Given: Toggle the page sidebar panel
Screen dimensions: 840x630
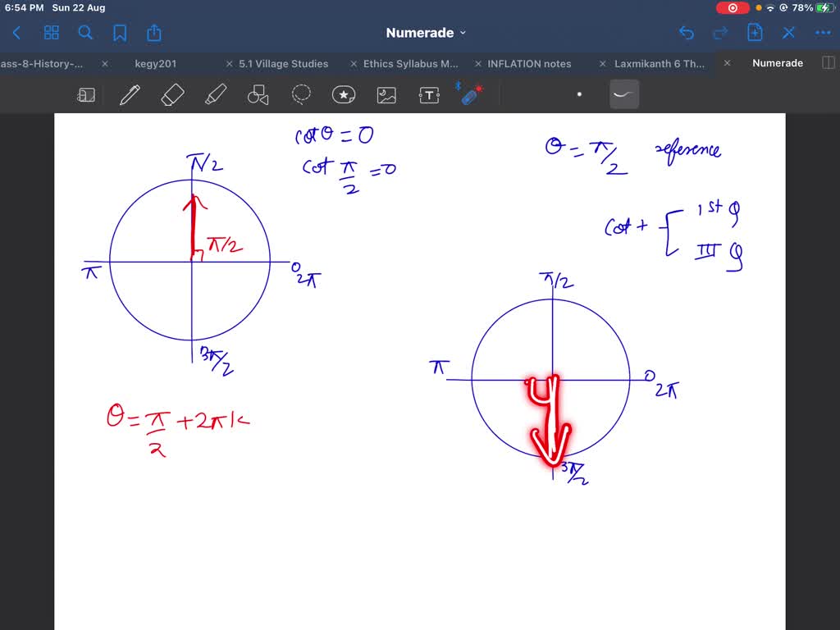Looking at the screenshot, I should point(87,94).
